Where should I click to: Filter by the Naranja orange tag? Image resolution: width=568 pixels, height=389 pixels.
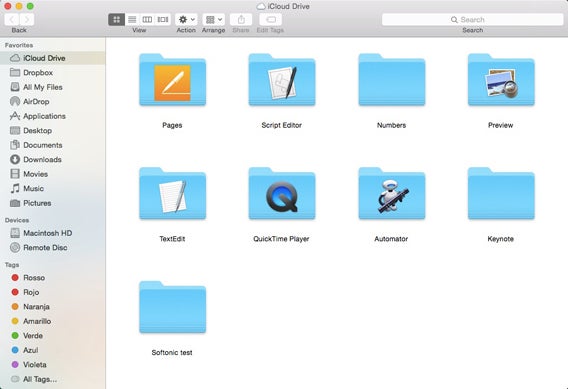[x=53, y=306]
